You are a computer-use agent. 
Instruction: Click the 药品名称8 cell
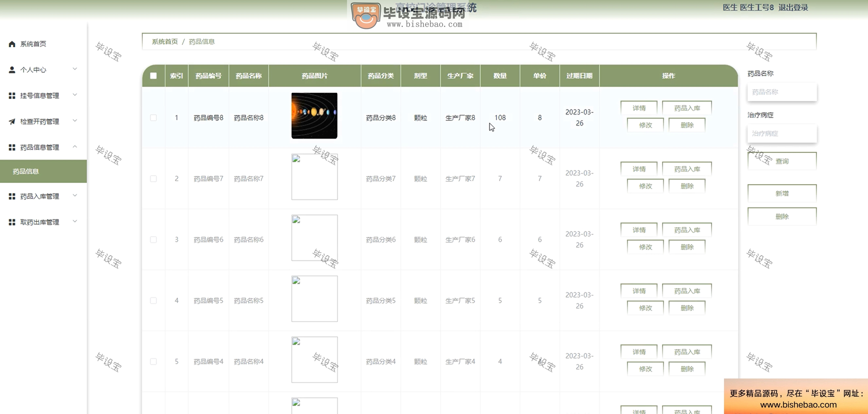(249, 118)
